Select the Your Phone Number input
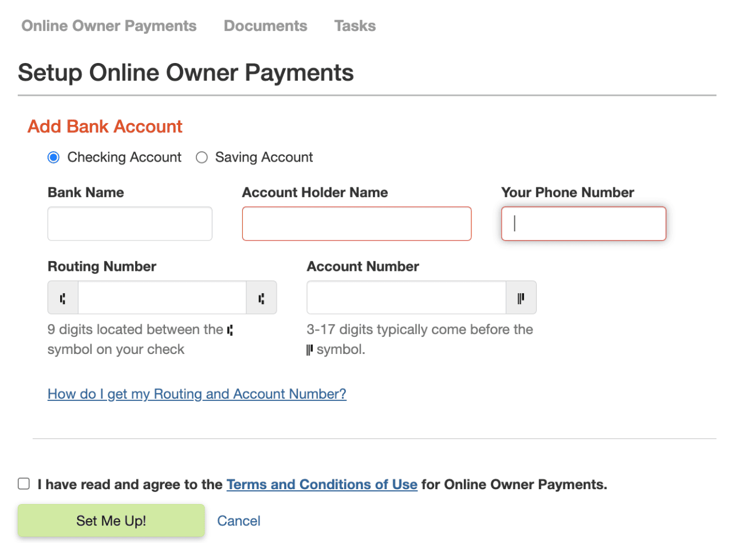The height and width of the screenshot is (543, 756). click(584, 224)
